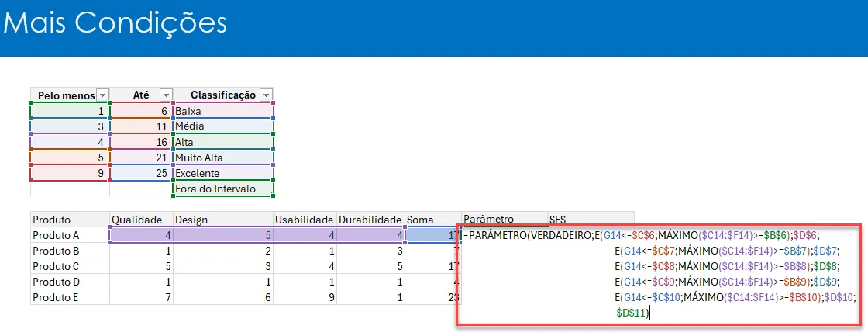Select the Design column header

coord(224,220)
